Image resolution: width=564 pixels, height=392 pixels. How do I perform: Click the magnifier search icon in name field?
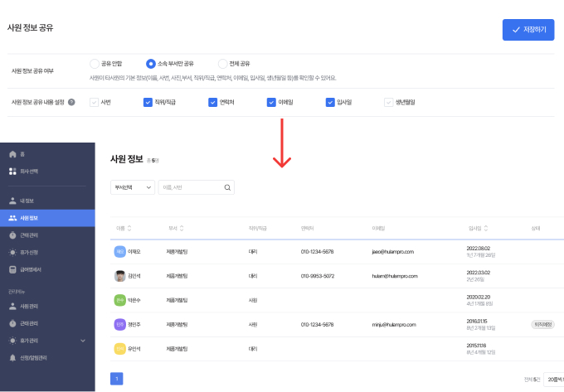coord(228,188)
